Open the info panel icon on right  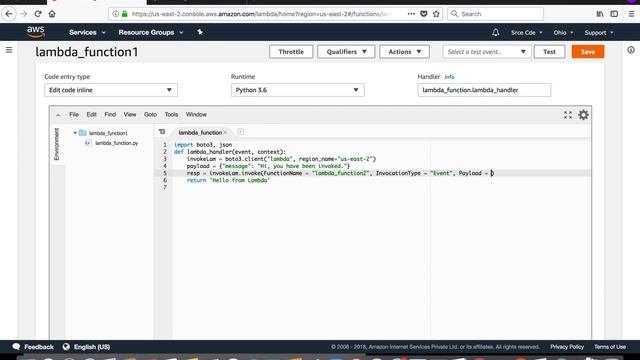631,50
